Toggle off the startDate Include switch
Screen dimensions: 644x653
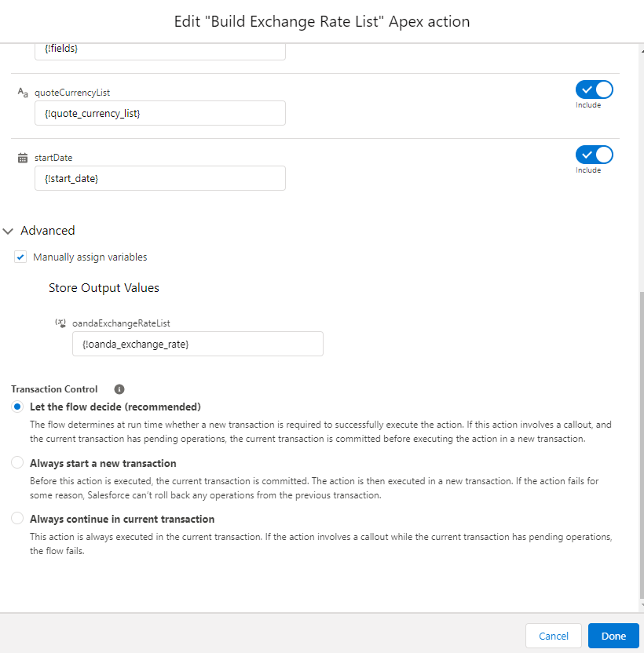coord(594,155)
